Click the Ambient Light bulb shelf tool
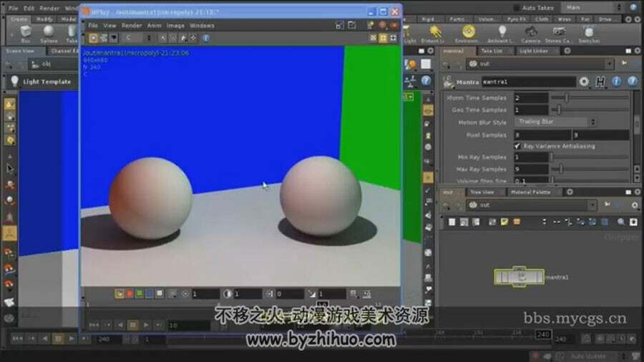Image resolution: width=644 pixels, height=362 pixels. click(x=502, y=33)
